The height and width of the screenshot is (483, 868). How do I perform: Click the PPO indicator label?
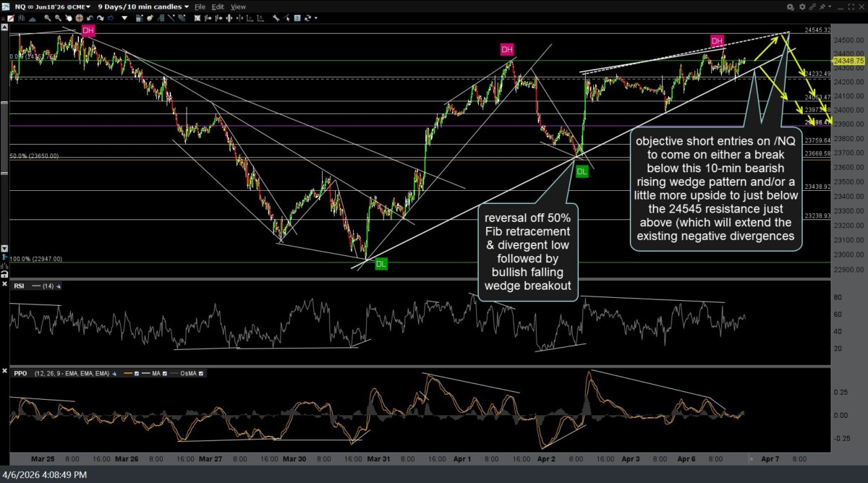tap(20, 373)
